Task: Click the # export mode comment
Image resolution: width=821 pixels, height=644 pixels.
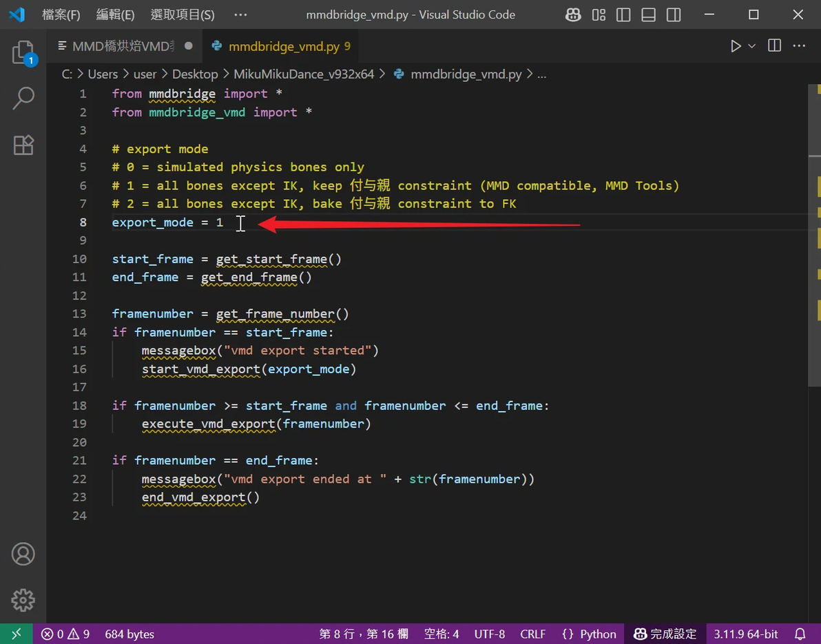Action: tap(160, 149)
